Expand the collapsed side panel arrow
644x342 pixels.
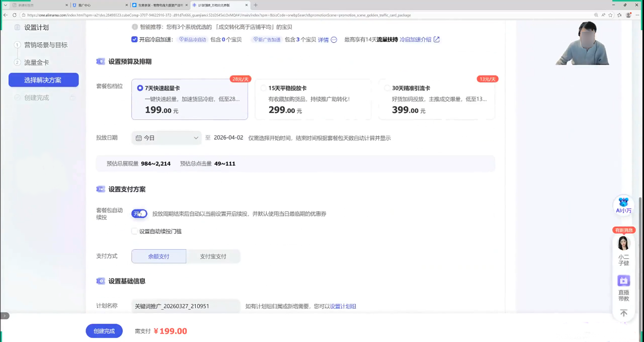5,316
